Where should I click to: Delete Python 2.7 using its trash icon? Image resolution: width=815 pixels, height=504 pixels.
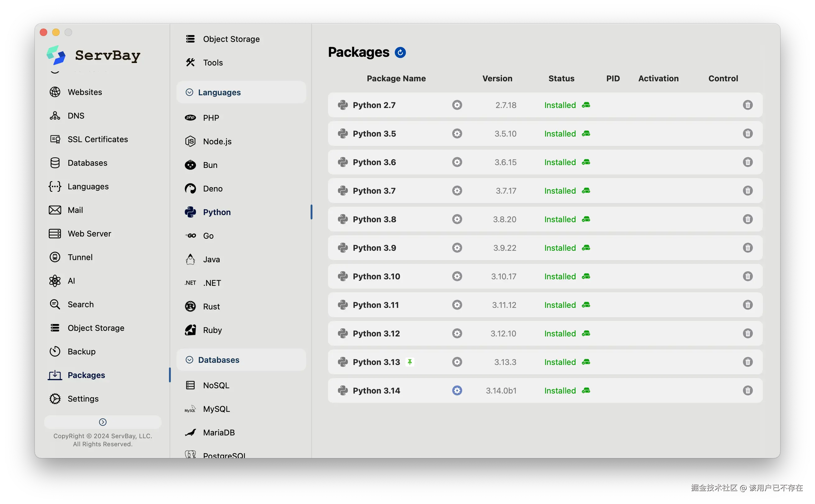tap(747, 105)
